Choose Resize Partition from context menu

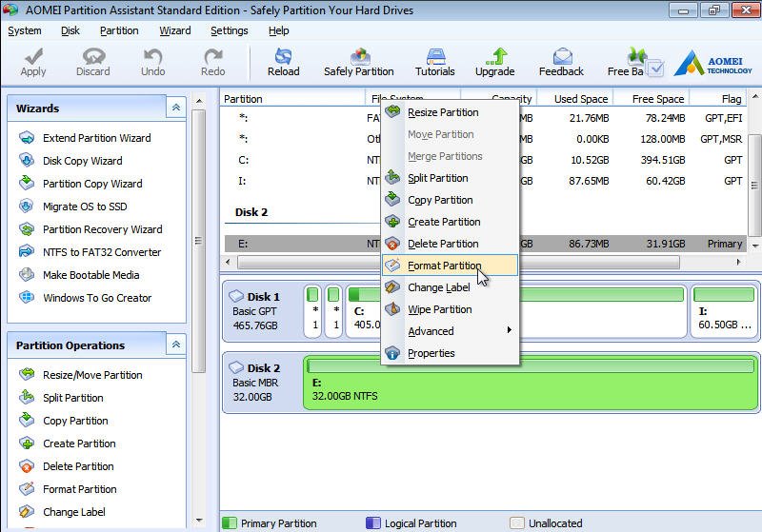[x=450, y=112]
